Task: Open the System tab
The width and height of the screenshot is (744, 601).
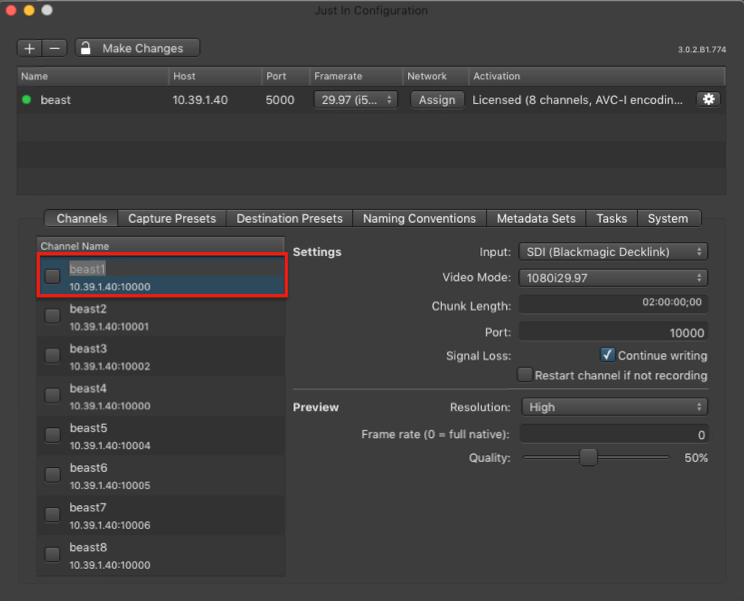Action: click(668, 219)
